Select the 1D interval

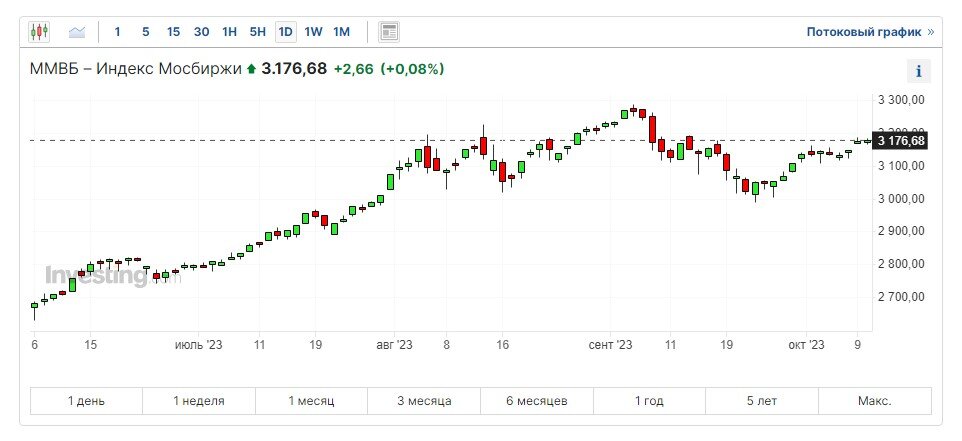pyautogui.click(x=285, y=32)
